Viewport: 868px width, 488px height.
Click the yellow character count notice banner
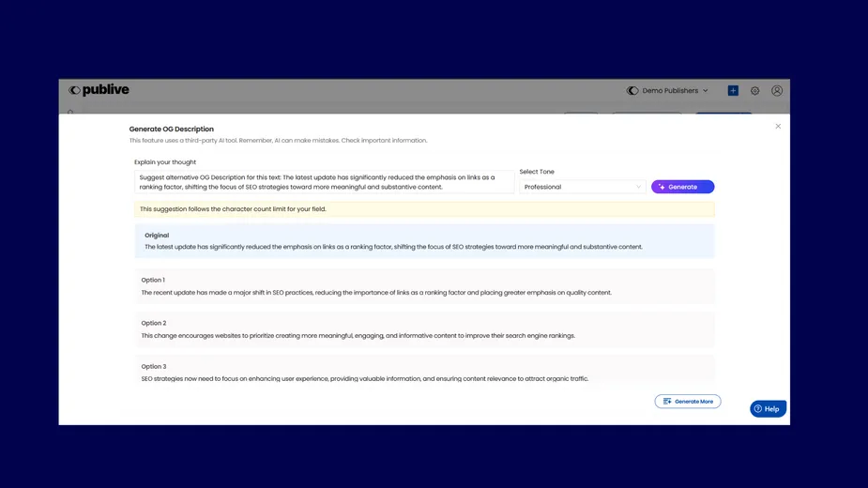click(424, 209)
